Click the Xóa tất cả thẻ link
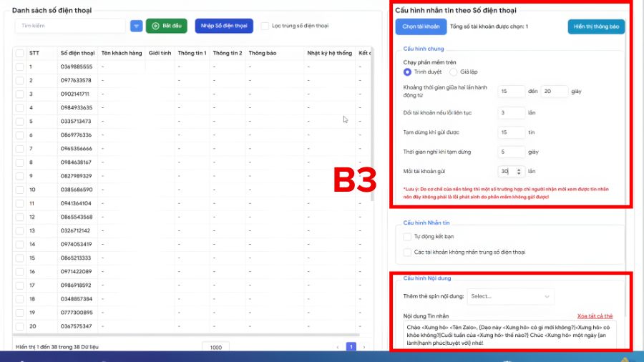Screen dimensions: 644x362 [594, 315]
